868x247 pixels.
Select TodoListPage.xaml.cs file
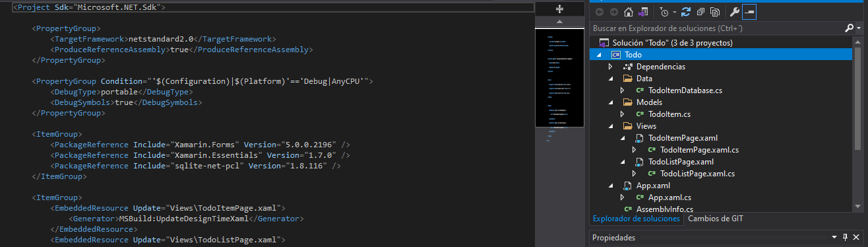pyautogui.click(x=697, y=174)
